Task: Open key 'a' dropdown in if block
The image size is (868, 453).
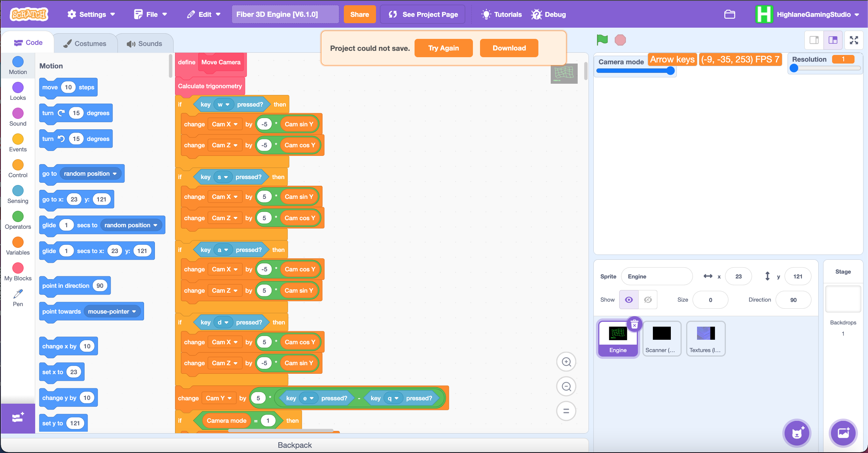Action: (x=223, y=250)
